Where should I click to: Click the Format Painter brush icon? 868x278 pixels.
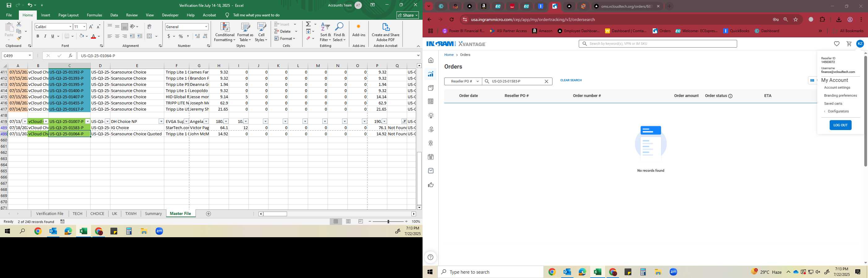[19, 38]
